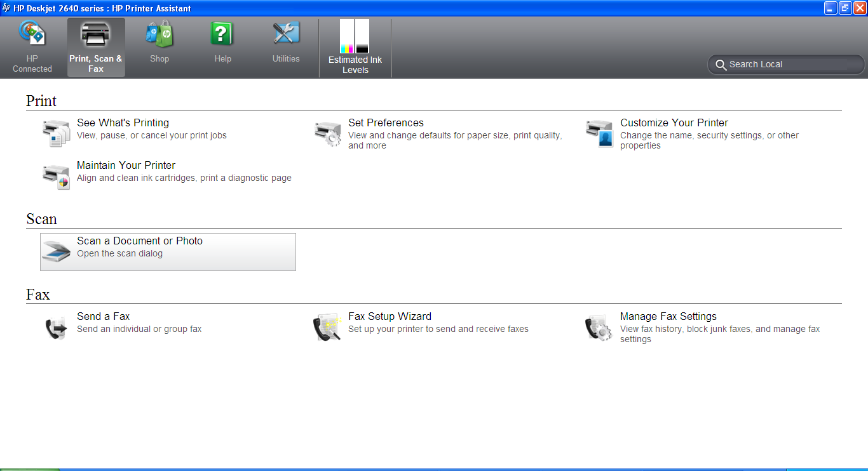
Task: Click 'View and change defaults for paper size' text
Action: [455, 140]
